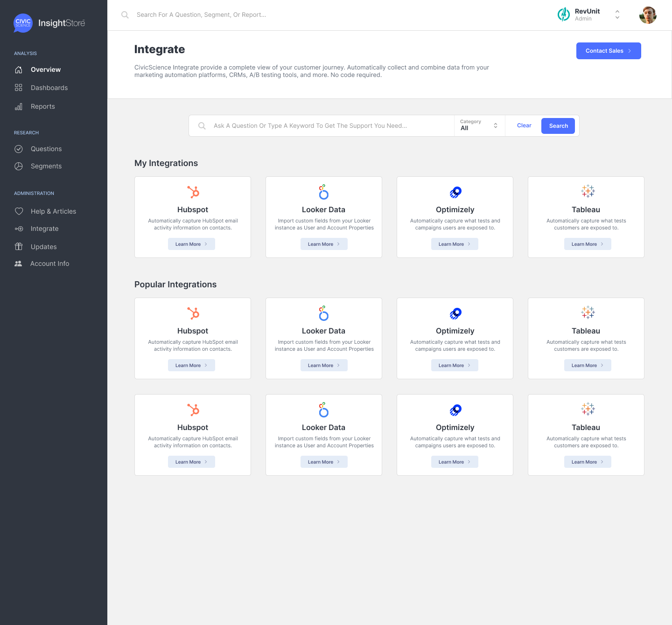Click the Overview home icon in sidebar
The width and height of the screenshot is (672, 625).
click(19, 69)
